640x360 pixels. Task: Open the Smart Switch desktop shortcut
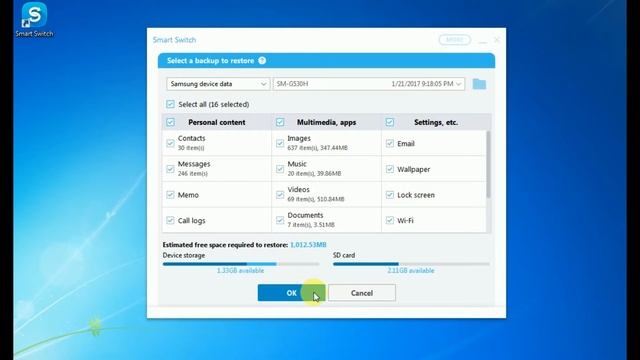pos(34,20)
